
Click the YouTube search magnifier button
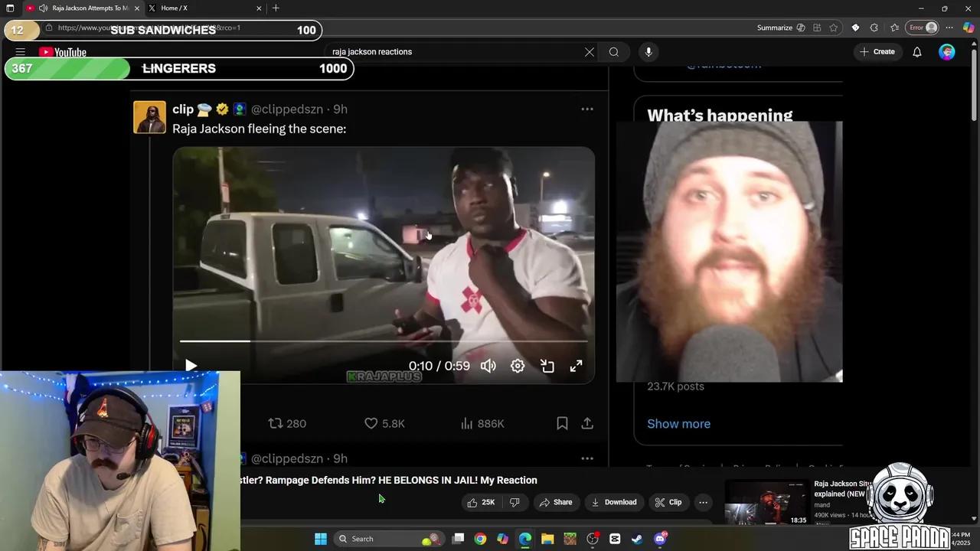(x=614, y=52)
